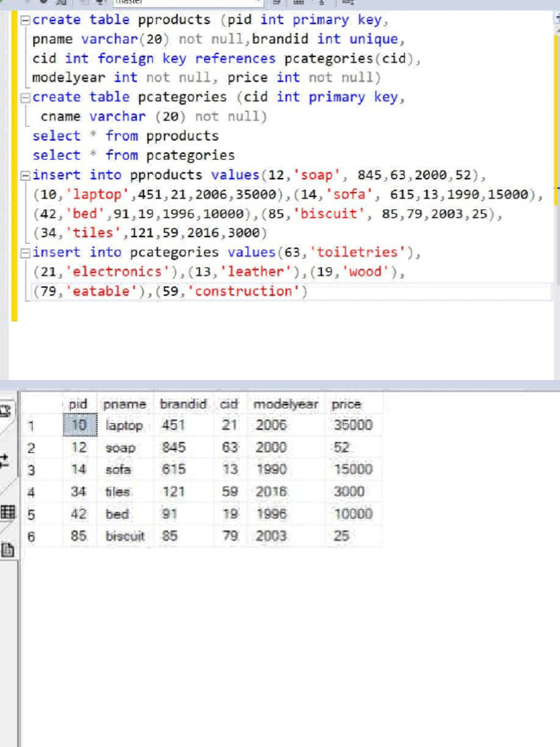The image size is (560, 747).
Task: Collapse the insert into pproducts block
Action: [x=26, y=175]
